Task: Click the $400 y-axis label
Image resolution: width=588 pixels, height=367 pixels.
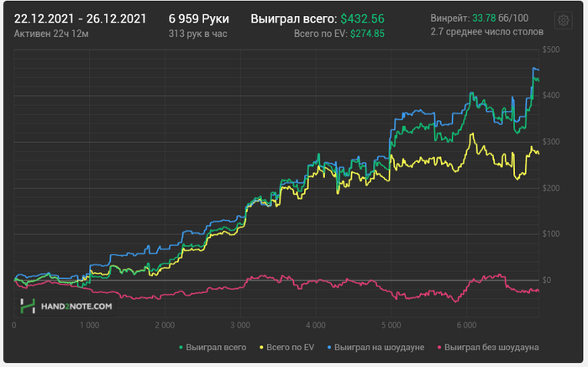Action: coord(550,96)
